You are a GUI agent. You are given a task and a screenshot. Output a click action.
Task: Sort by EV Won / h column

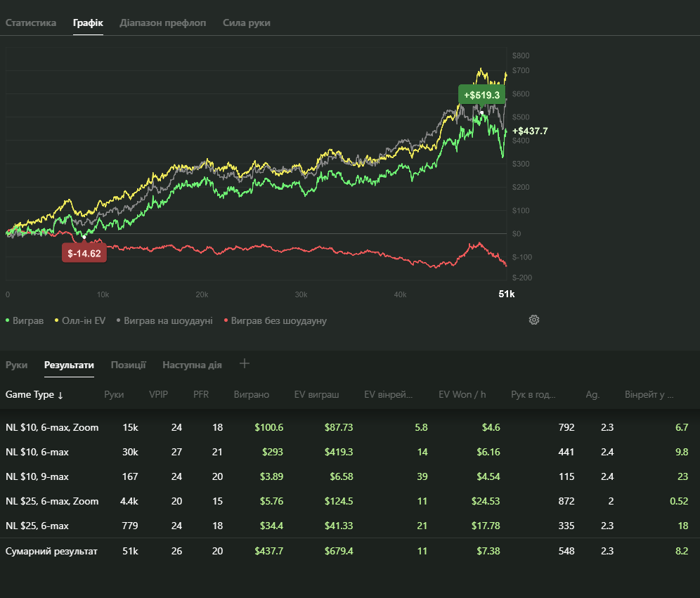tap(462, 394)
